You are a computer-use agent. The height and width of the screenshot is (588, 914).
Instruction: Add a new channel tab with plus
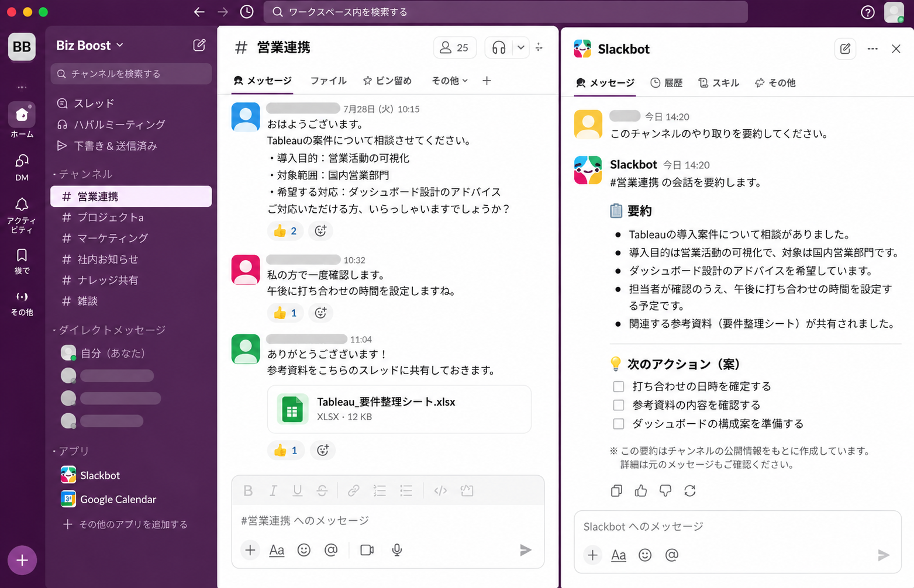[x=487, y=81]
